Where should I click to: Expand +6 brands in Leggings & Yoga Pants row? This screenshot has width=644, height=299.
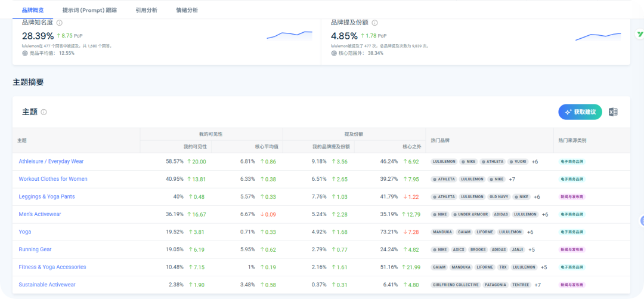point(537,197)
